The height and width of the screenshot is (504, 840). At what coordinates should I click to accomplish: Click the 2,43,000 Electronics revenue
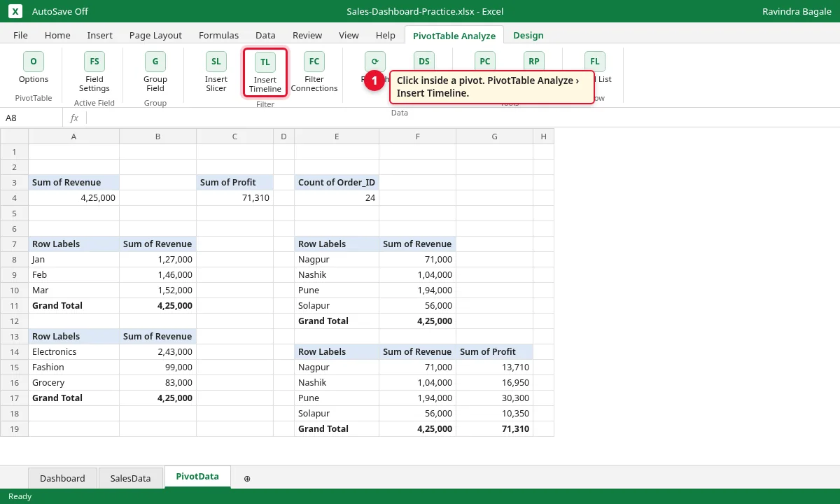[x=158, y=351]
